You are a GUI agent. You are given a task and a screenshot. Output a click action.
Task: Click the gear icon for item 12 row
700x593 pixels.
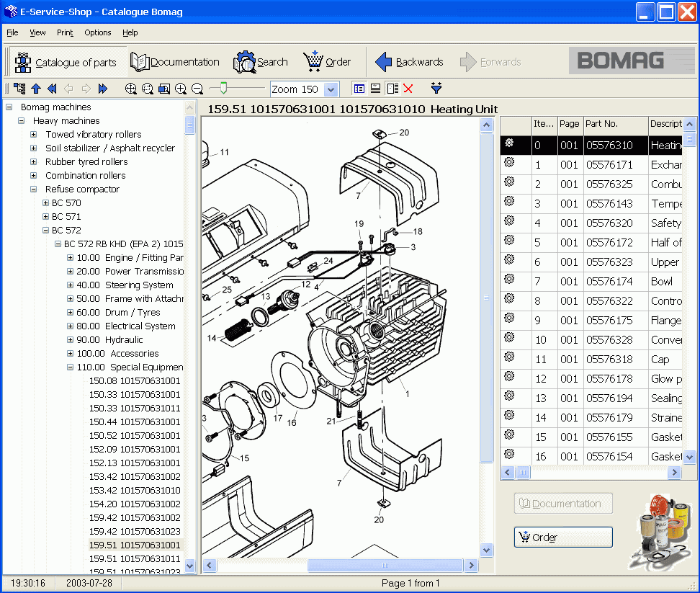509,376
